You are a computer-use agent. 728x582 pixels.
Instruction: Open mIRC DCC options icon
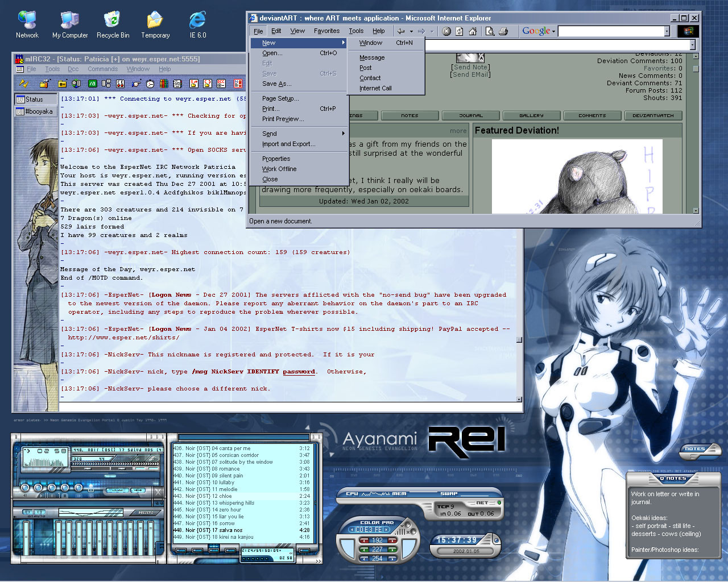point(221,84)
